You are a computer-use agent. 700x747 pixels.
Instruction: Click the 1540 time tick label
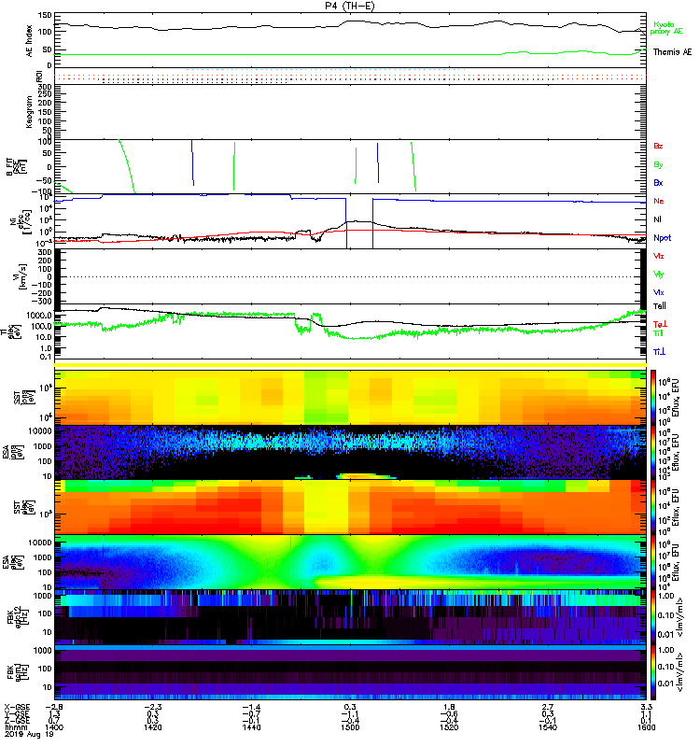click(548, 728)
